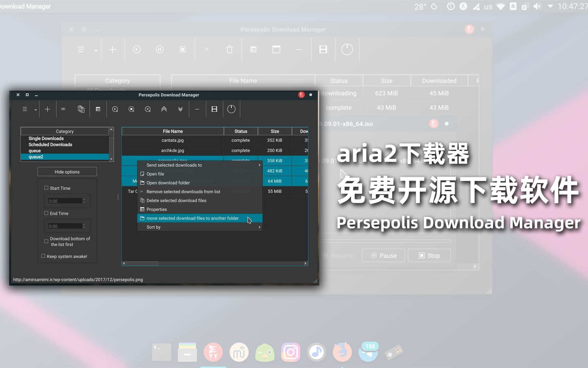Click the Status column header in front window
Image resolution: width=588 pixels, height=368 pixels.
coord(241,131)
